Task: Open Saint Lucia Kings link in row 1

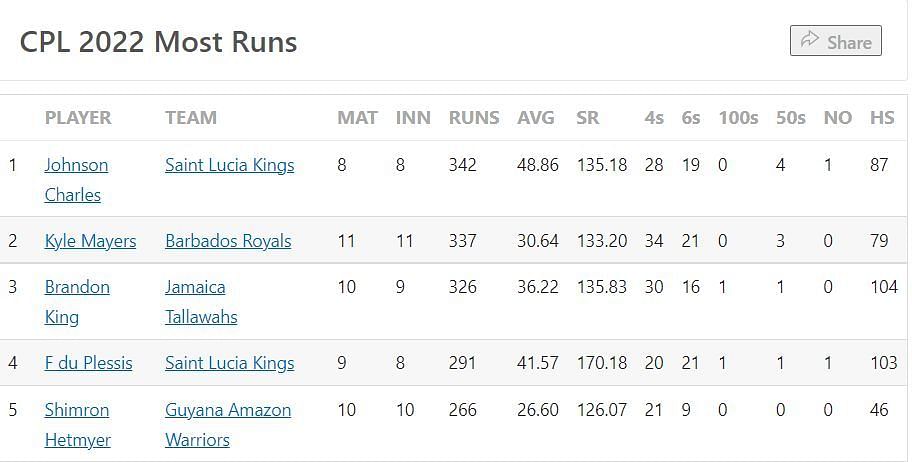Action: 230,165
